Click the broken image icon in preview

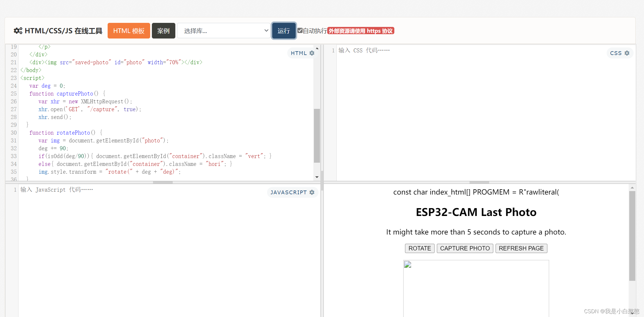[x=408, y=264]
